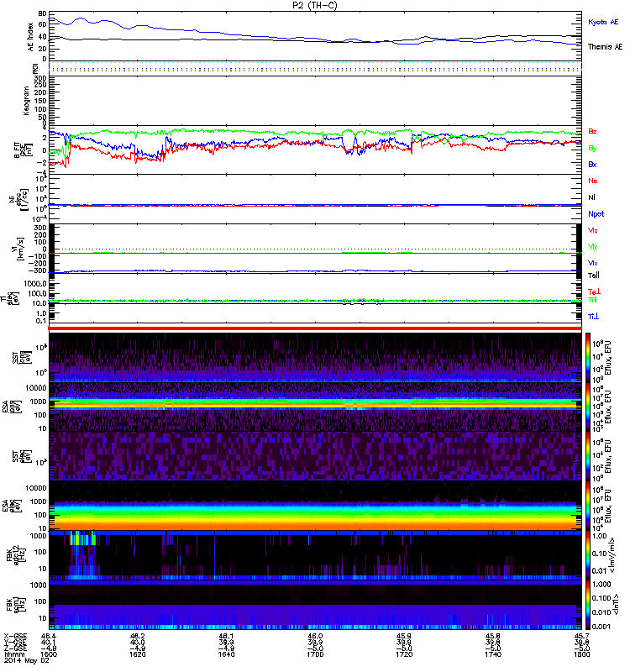Select the black Ni density legend label
The height and width of the screenshot is (672, 630).
(591, 197)
